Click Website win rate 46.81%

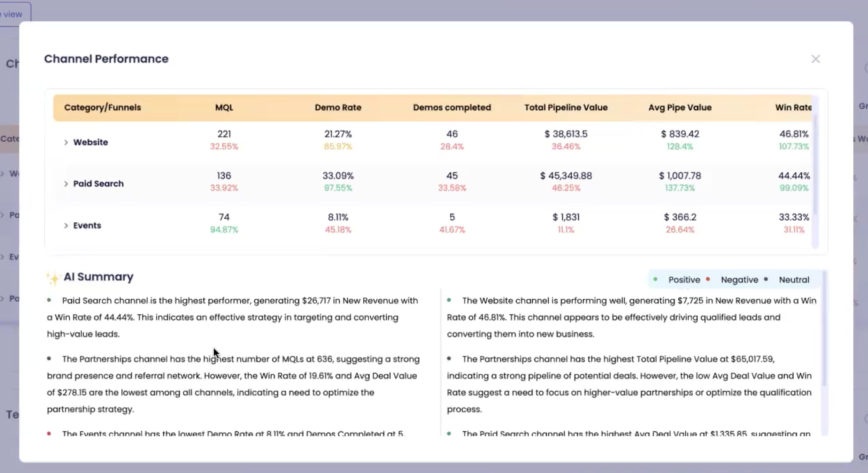click(794, 134)
